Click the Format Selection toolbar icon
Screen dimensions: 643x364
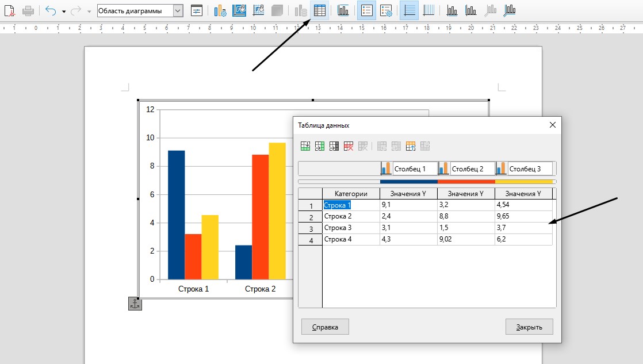point(197,10)
